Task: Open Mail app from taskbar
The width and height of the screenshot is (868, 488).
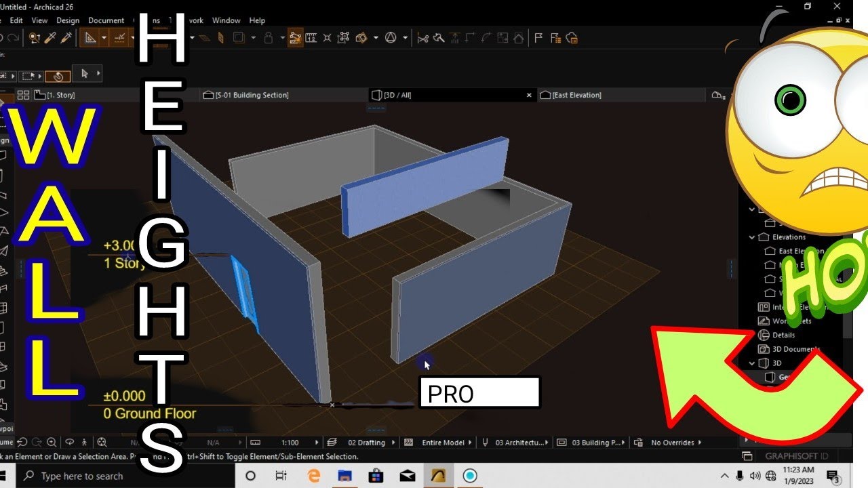Action: [x=408, y=476]
